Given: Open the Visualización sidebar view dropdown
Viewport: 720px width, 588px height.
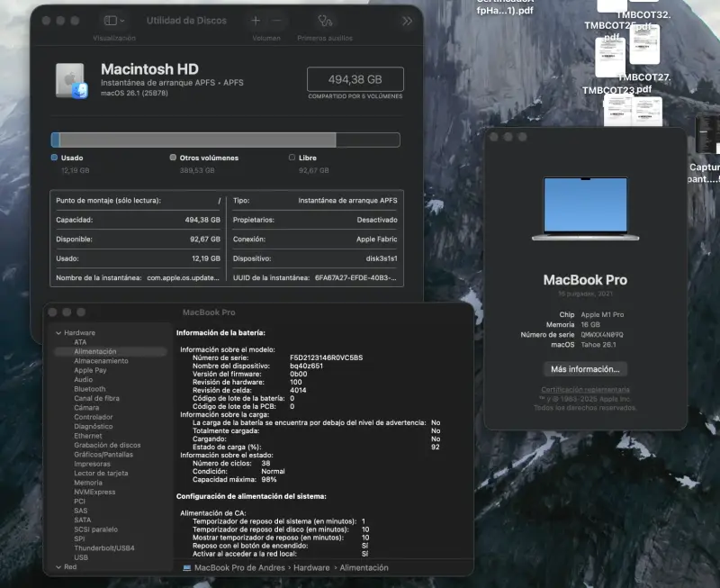Looking at the screenshot, I should (114, 21).
